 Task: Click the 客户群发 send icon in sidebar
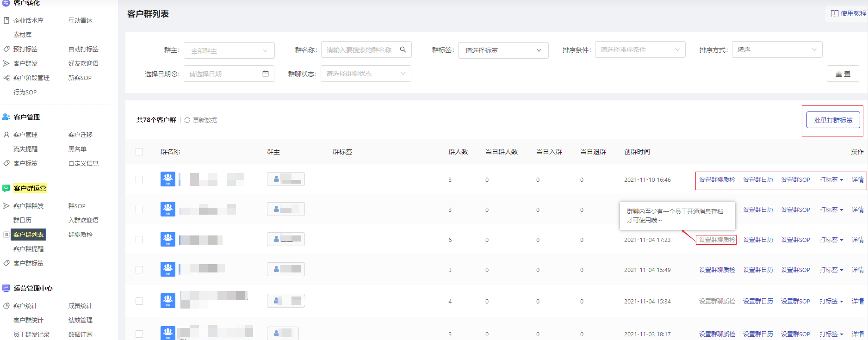point(6,63)
